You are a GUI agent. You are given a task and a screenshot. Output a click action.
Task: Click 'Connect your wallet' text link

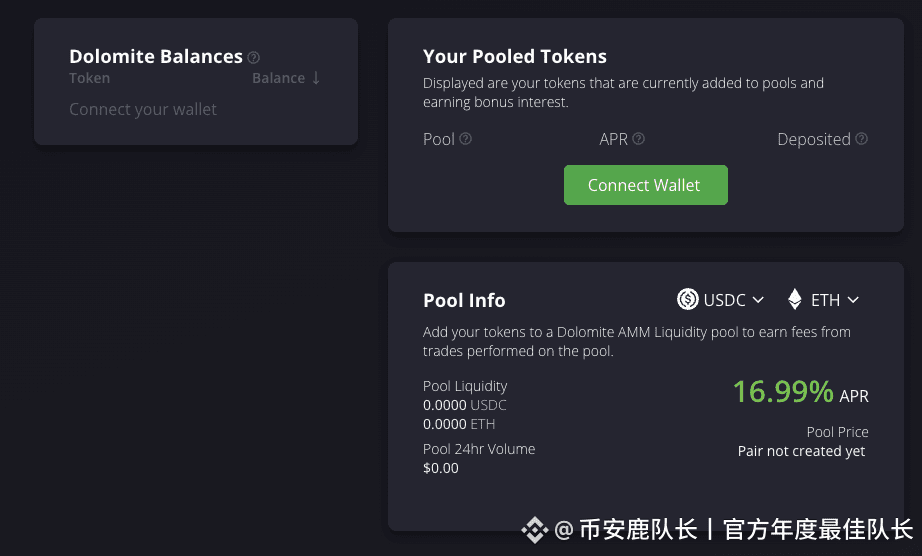[x=143, y=109]
